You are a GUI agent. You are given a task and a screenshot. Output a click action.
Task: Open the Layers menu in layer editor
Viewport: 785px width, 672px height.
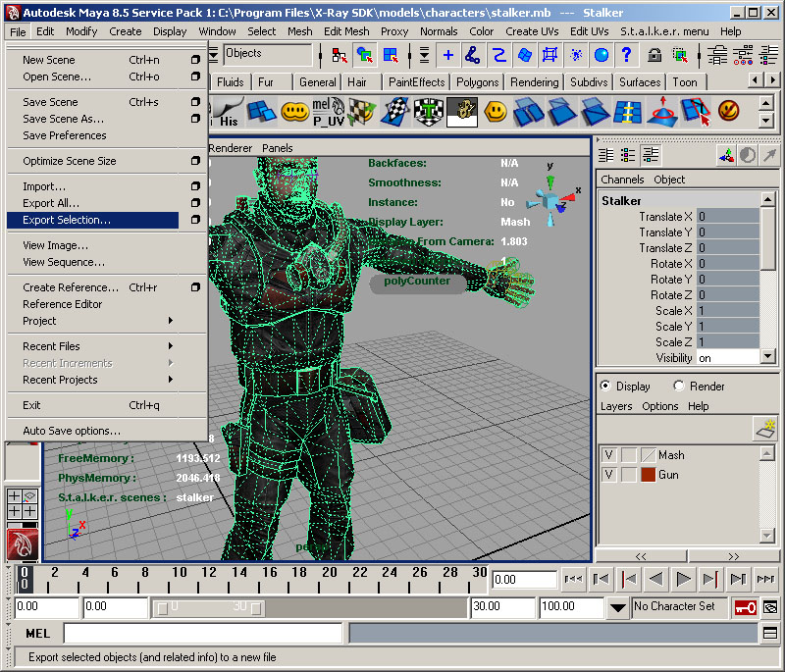click(x=616, y=406)
